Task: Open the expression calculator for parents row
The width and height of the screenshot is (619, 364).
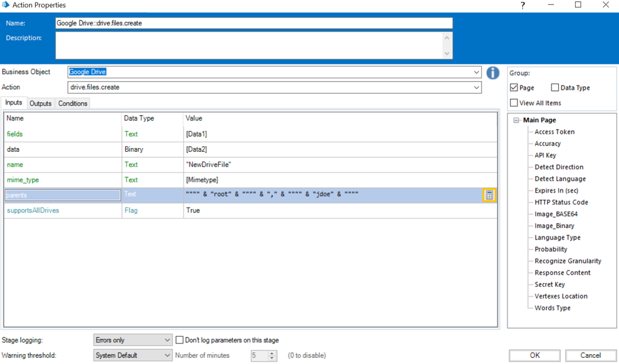Action: [x=489, y=195]
